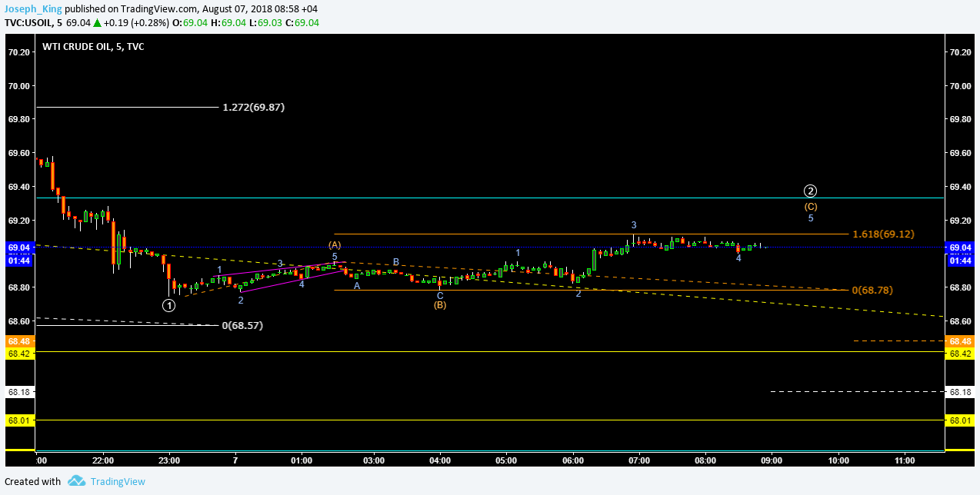Viewport: 980px width, 495px height.
Task: Select the 1.618(69.12) orange Fibonacci label
Action: [883, 234]
